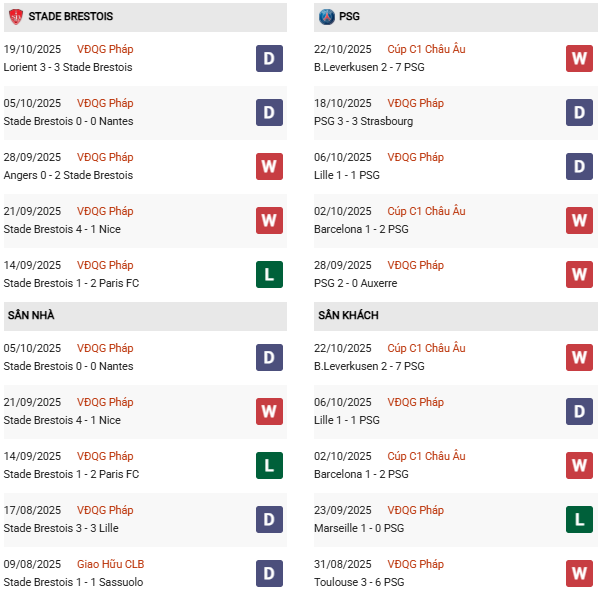Open the Stade Brestois 4-1 Nice result in top list

click(66, 229)
